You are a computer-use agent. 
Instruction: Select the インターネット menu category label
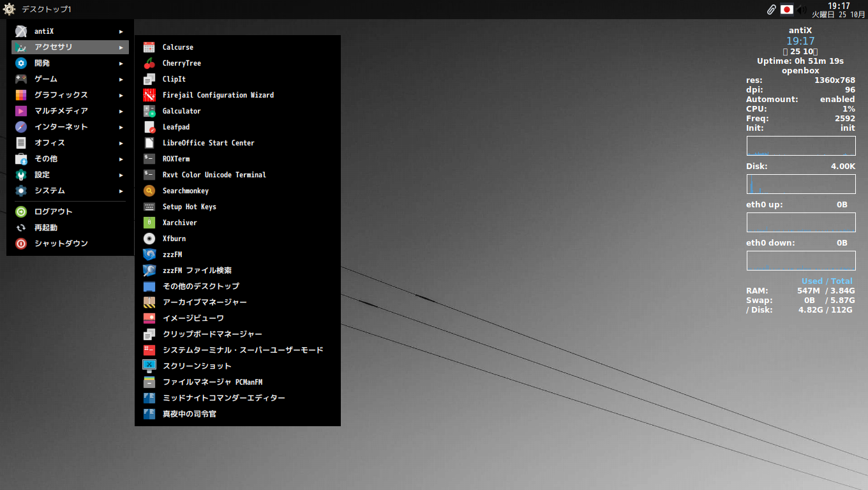(x=61, y=127)
